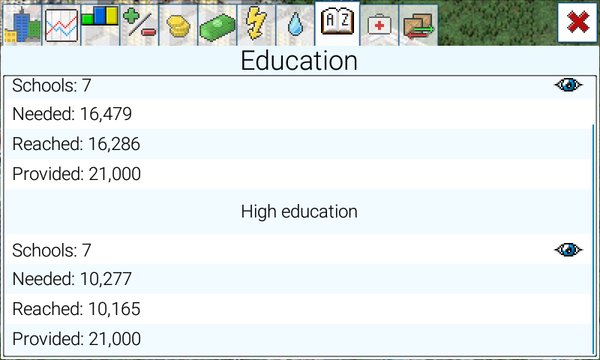The image size is (600, 360).
Task: Open the plus/minus rating tab
Action: click(139, 25)
